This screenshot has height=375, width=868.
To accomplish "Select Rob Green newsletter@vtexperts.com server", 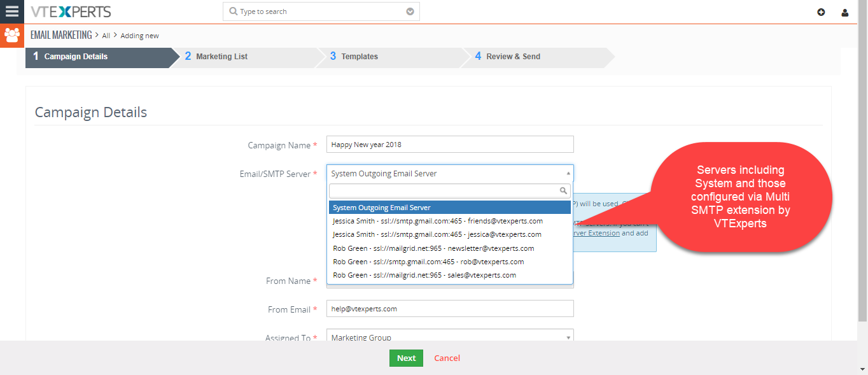I will (x=450, y=248).
